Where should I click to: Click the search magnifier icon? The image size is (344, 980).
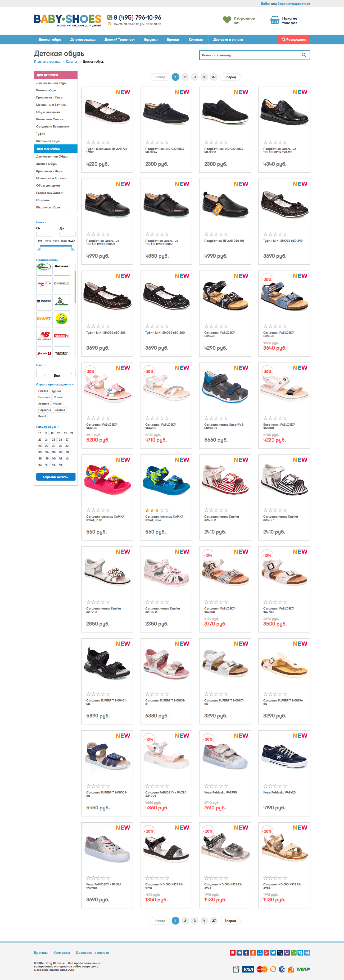point(304,55)
